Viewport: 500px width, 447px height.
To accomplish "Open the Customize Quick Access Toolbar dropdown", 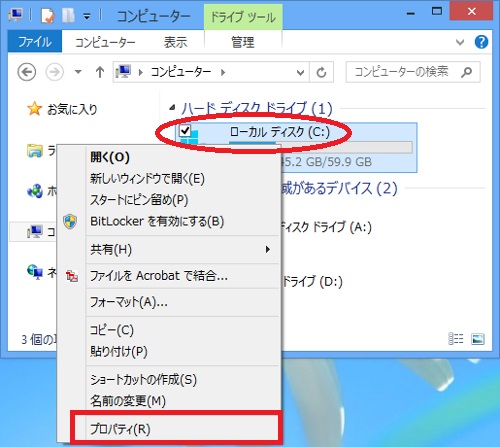I will [87, 16].
